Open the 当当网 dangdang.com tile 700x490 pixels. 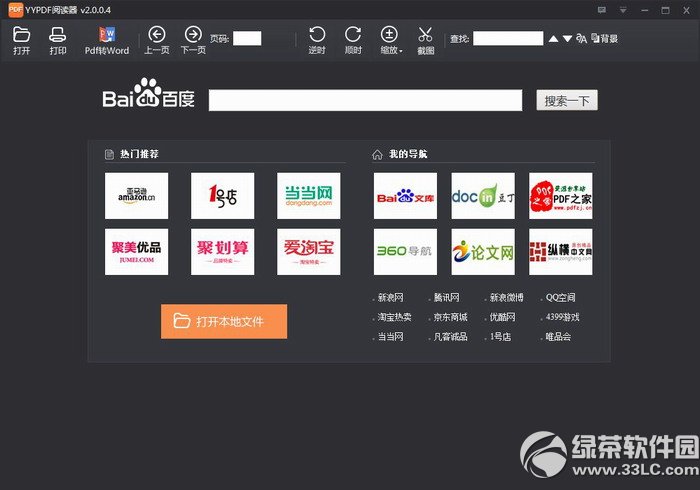tap(308, 196)
